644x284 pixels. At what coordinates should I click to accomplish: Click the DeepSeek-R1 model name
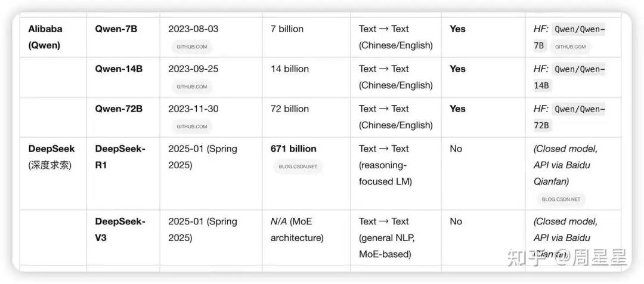[120, 157]
